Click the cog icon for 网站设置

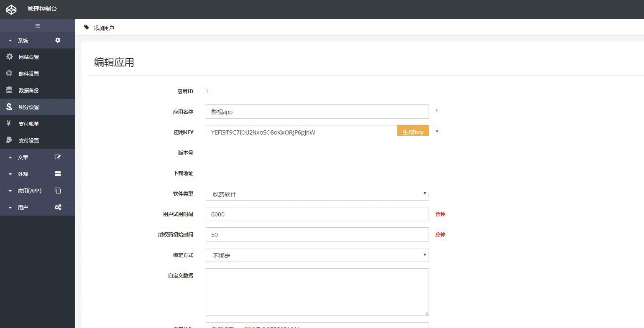[10, 56]
